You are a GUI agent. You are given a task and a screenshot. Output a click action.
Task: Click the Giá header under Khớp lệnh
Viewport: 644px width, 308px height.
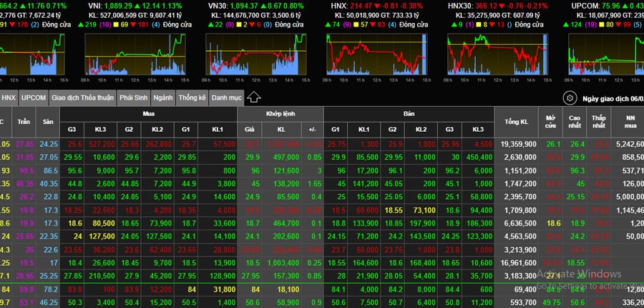click(x=250, y=130)
